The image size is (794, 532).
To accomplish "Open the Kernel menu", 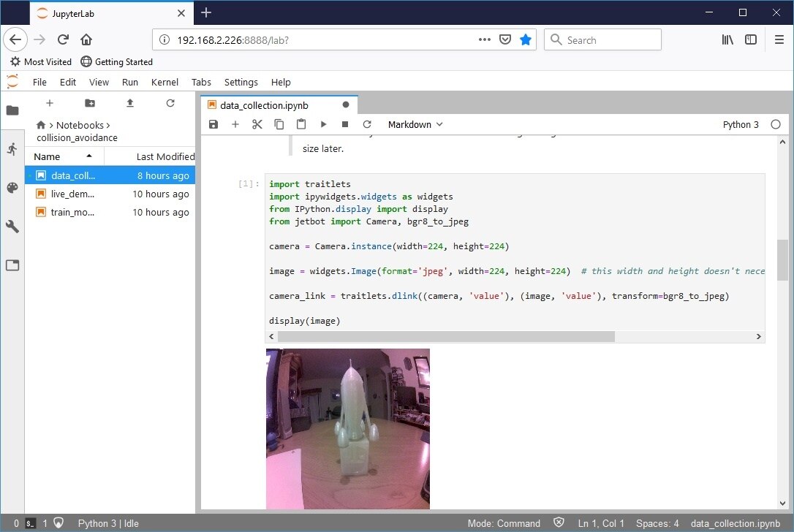I will (165, 82).
